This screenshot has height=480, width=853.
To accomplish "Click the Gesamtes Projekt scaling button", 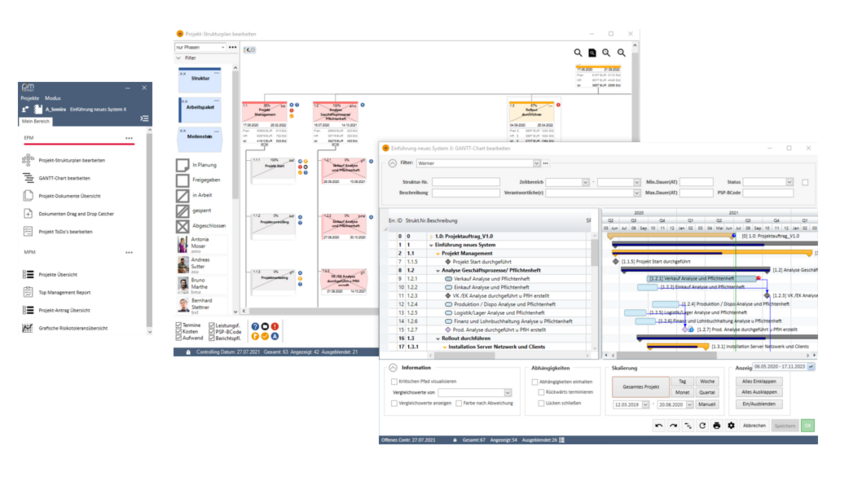I will (x=640, y=386).
